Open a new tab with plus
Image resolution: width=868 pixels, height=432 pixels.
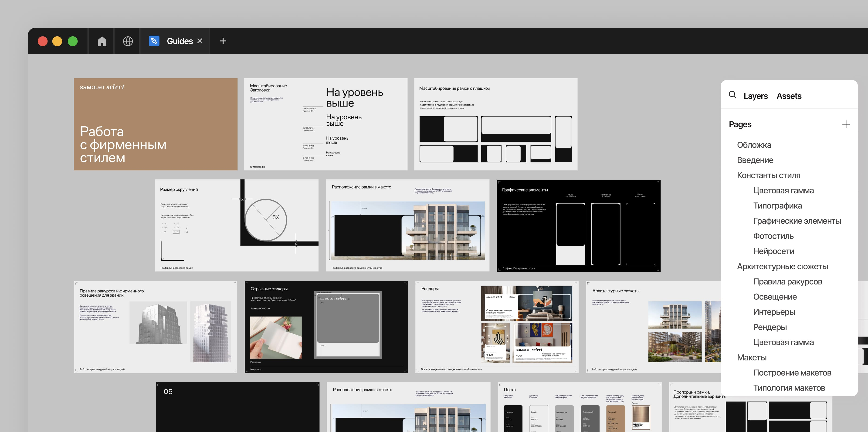pyautogui.click(x=223, y=41)
